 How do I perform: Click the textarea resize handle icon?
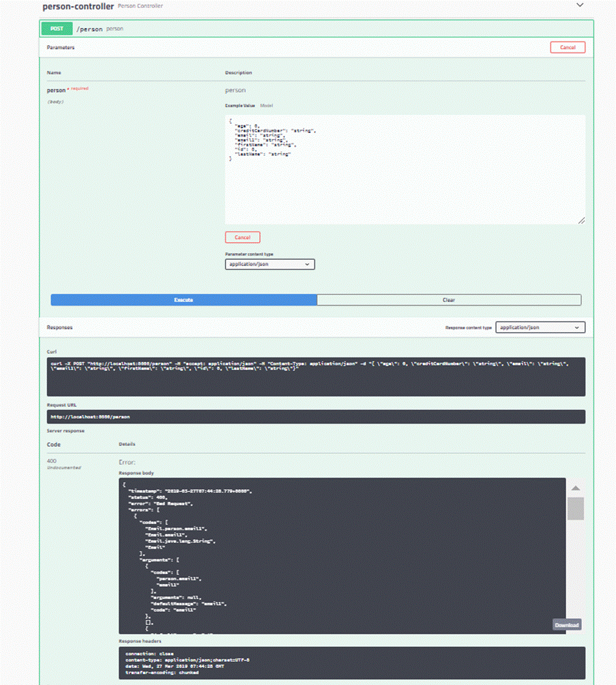pos(581,220)
